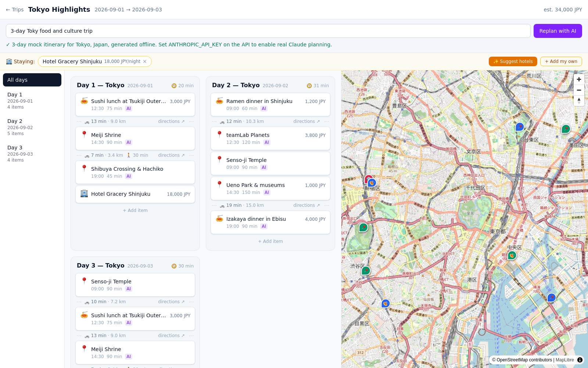
Task: Select Day 1 in the sidebar
Action: [x=32, y=100]
